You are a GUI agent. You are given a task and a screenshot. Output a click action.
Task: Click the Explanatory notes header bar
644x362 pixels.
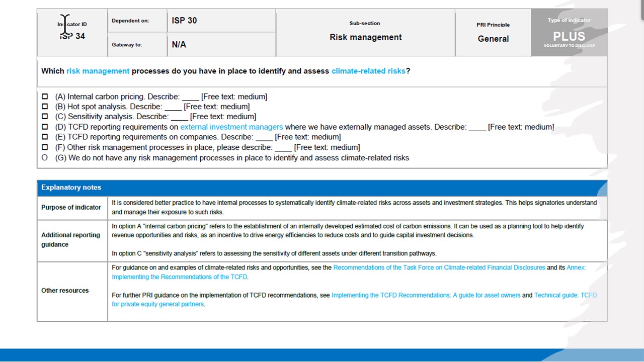click(322, 188)
